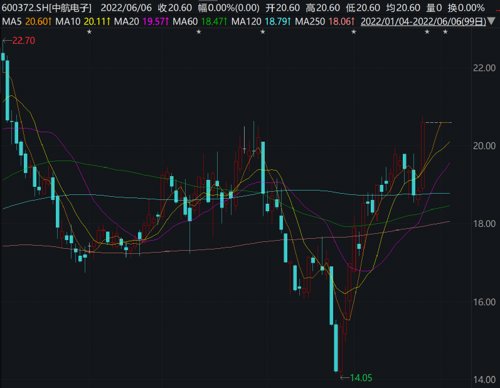Viewport: 500px width, 388px height.
Task: Click the high price 高20.60
Action: [x=323, y=8]
